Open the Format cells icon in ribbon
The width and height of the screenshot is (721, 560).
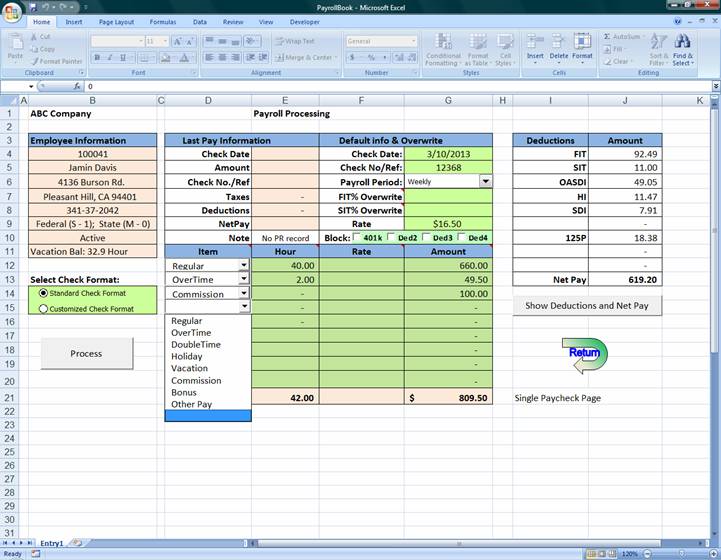(582, 43)
